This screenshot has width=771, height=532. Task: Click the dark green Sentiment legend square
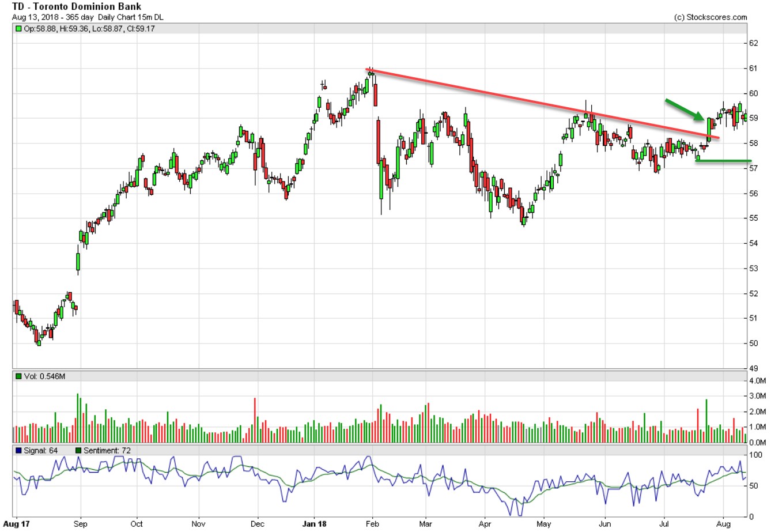78,450
